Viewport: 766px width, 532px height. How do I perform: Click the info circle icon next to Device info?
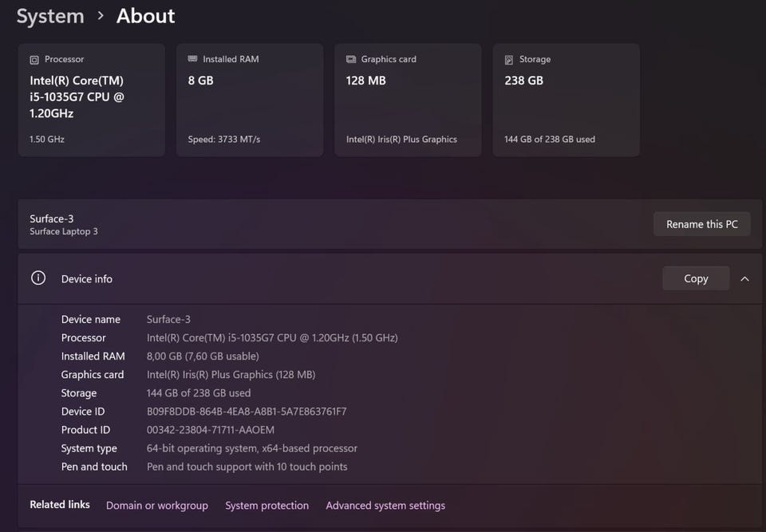(x=38, y=278)
